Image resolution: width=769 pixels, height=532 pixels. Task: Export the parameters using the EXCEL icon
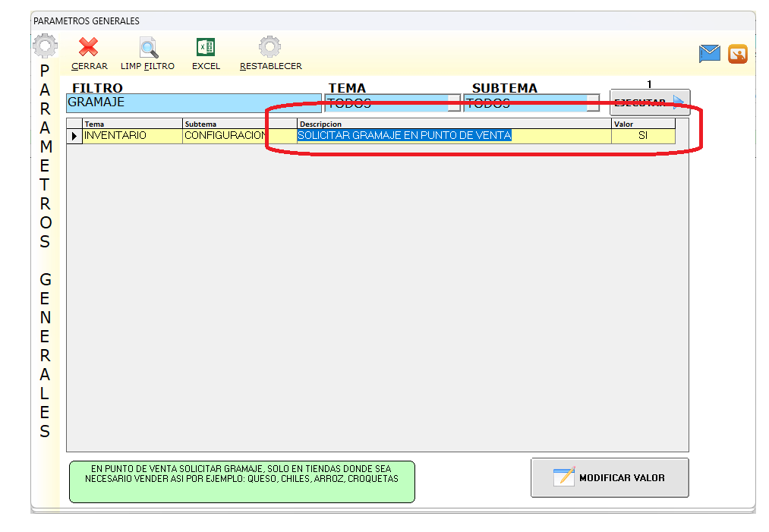click(x=206, y=49)
